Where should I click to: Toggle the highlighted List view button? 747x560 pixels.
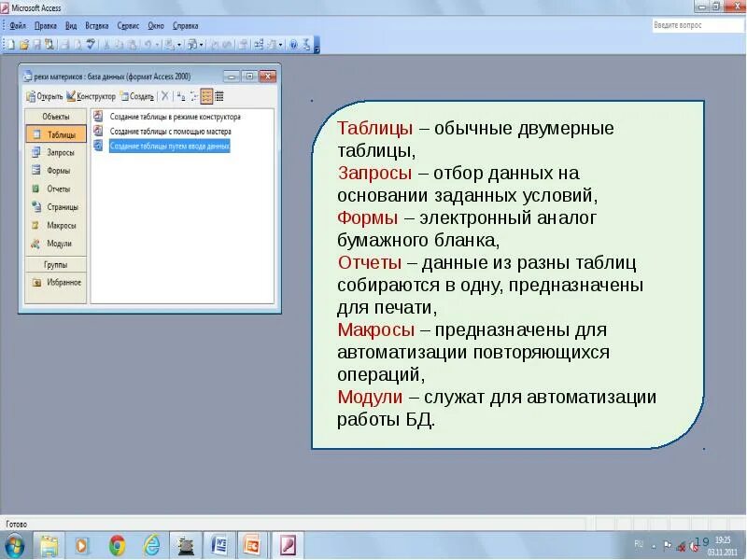[x=206, y=96]
